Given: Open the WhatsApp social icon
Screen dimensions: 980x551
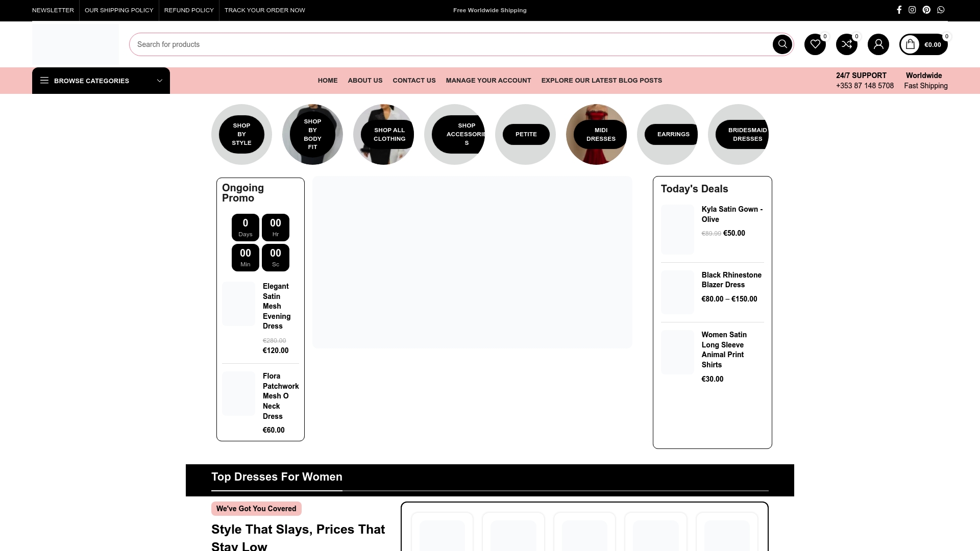Looking at the screenshot, I should pos(941,10).
